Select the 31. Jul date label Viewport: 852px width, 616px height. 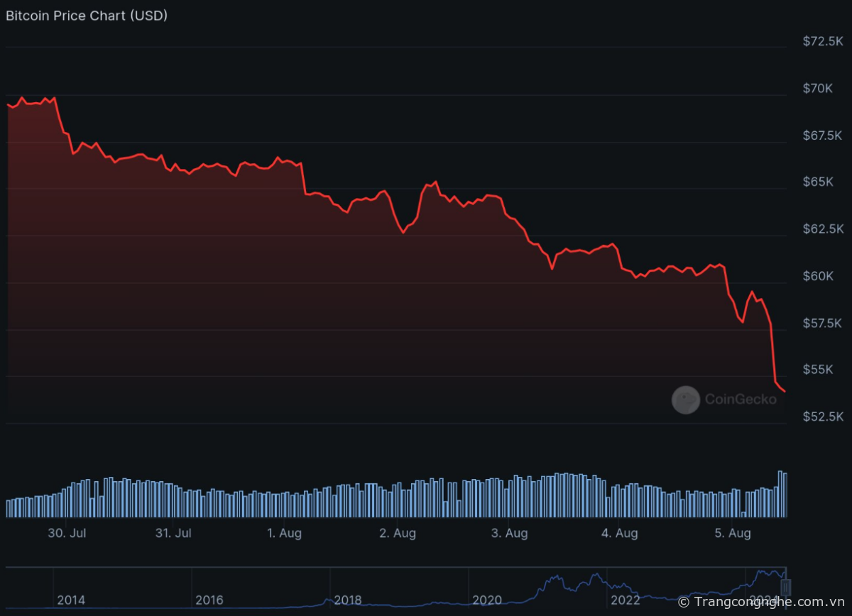click(174, 534)
